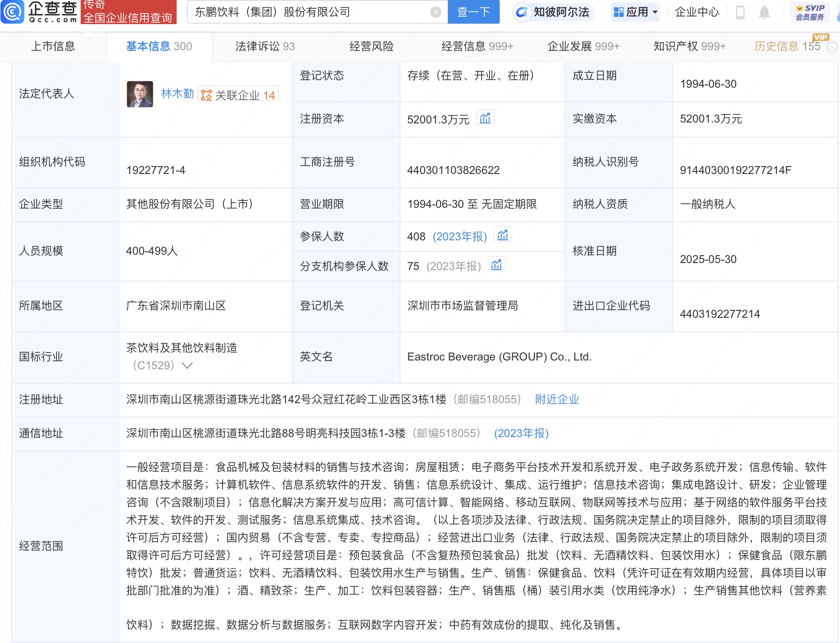
Task: Click the 知彼阿尔法 label text
Action: point(561,12)
